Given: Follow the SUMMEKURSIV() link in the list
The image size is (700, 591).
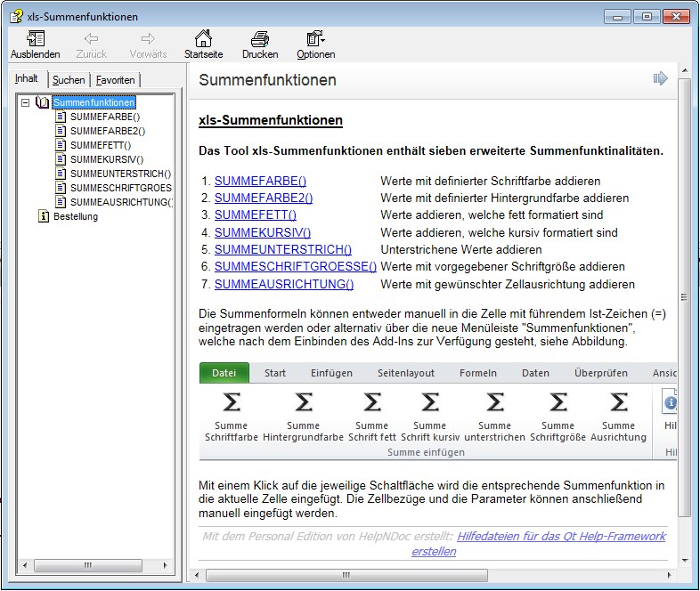Looking at the screenshot, I should tap(263, 233).
